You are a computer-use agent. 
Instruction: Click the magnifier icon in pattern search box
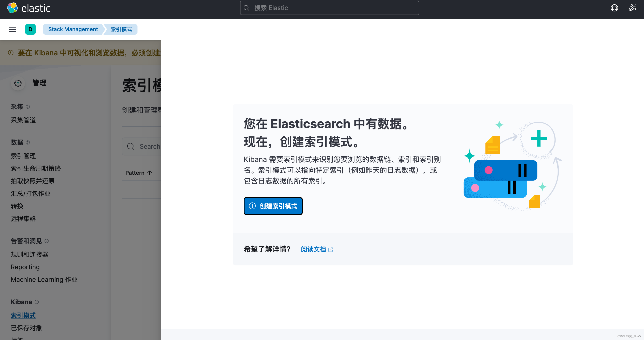pyautogui.click(x=131, y=146)
